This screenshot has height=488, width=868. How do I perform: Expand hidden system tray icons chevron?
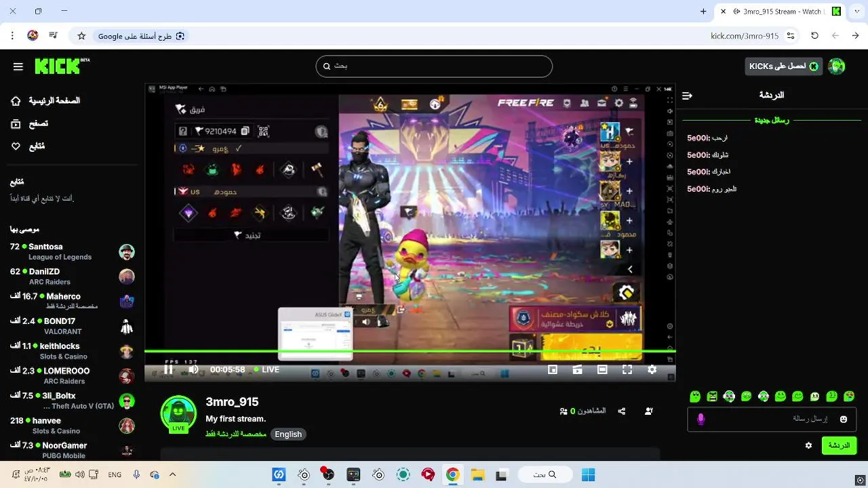point(172,474)
